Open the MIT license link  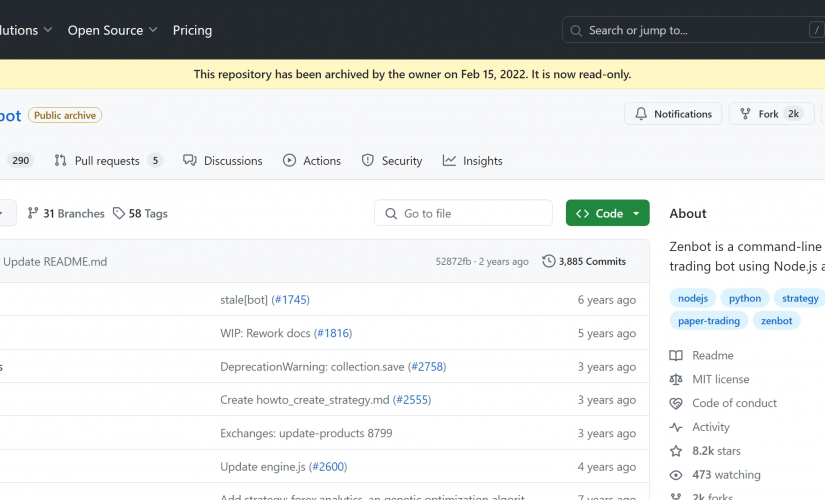[720, 379]
